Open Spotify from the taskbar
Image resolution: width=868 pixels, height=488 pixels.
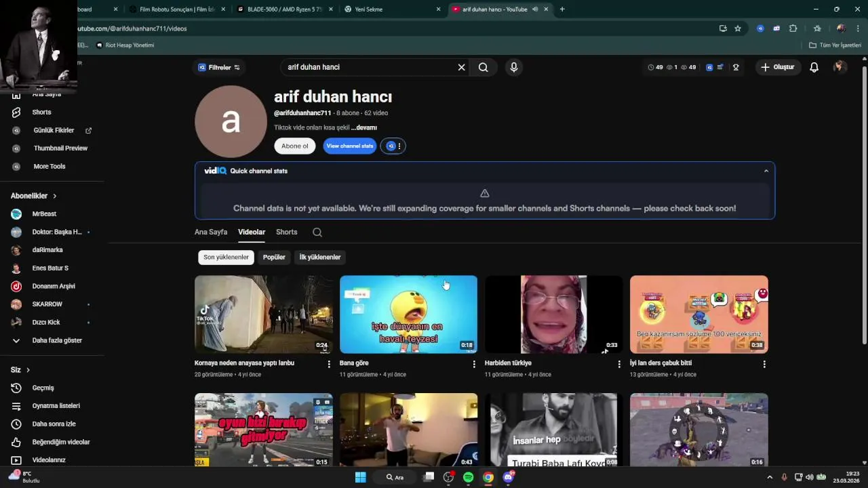[468, 477]
